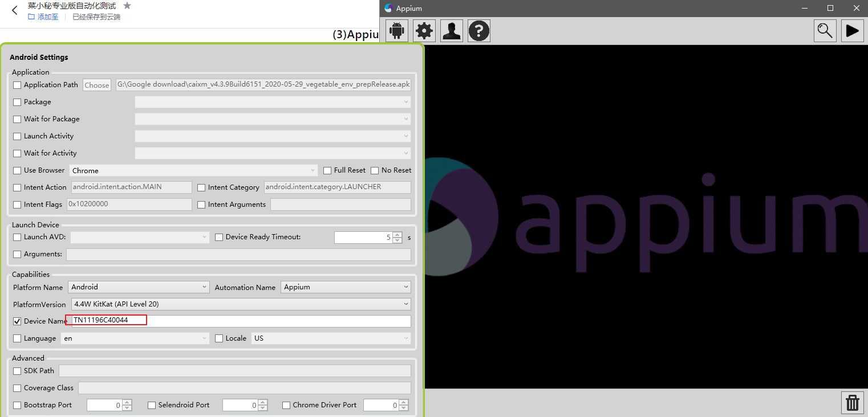Click the Coverage Class text field
Screen dimensions: 868x417
coord(245,388)
